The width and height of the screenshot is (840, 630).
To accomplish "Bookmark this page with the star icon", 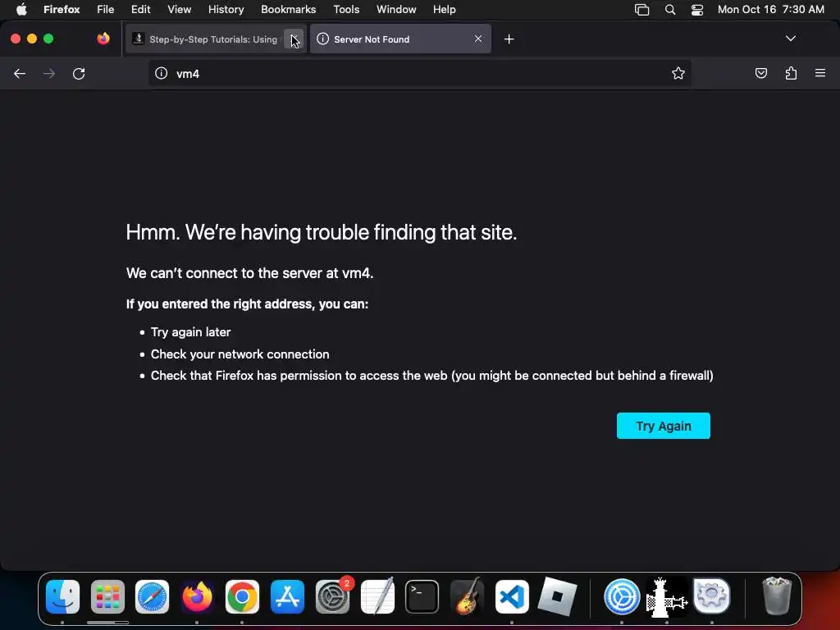I will pyautogui.click(x=678, y=73).
